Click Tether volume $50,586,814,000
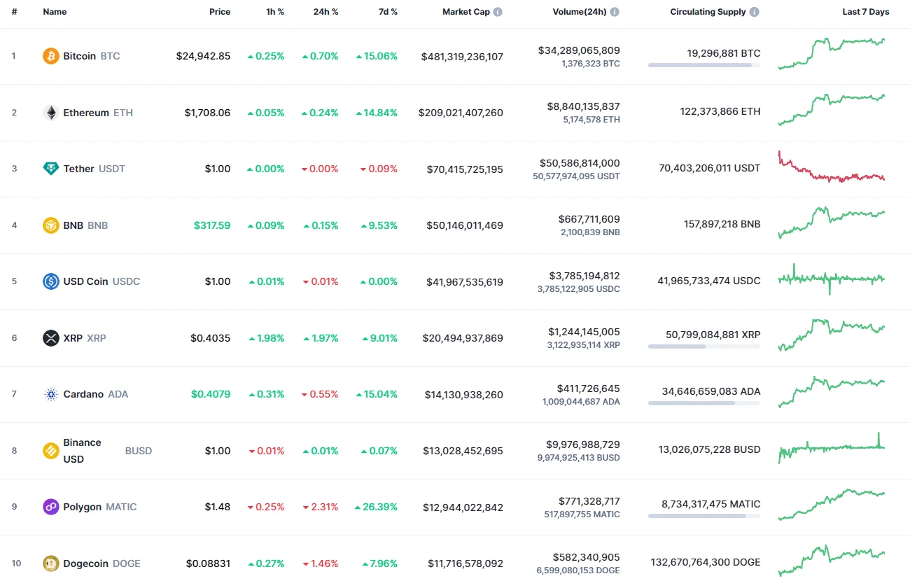Screen dimensions: 910x588 (580, 163)
